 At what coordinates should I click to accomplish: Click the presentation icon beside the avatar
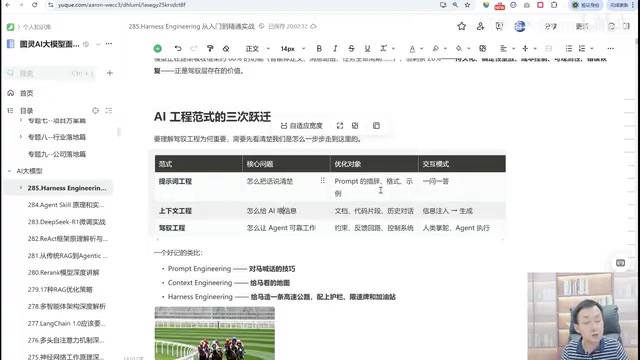499,27
